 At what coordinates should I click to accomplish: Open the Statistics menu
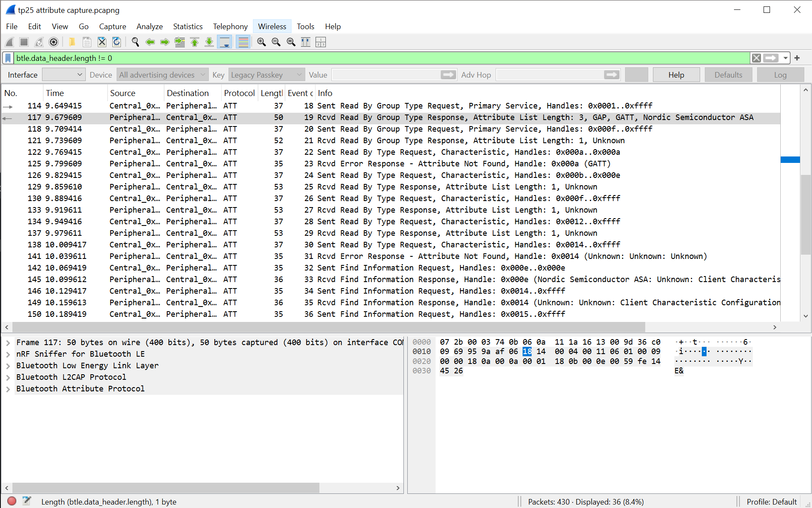click(x=188, y=26)
